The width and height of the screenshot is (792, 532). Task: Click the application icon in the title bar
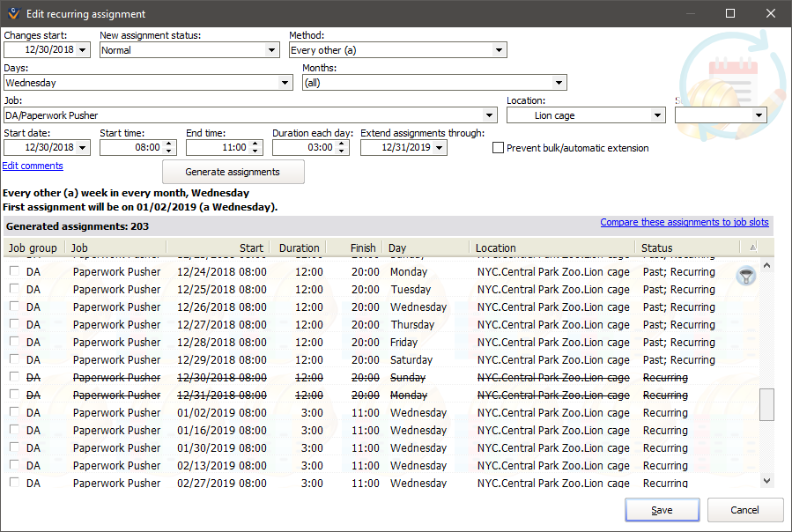point(11,13)
